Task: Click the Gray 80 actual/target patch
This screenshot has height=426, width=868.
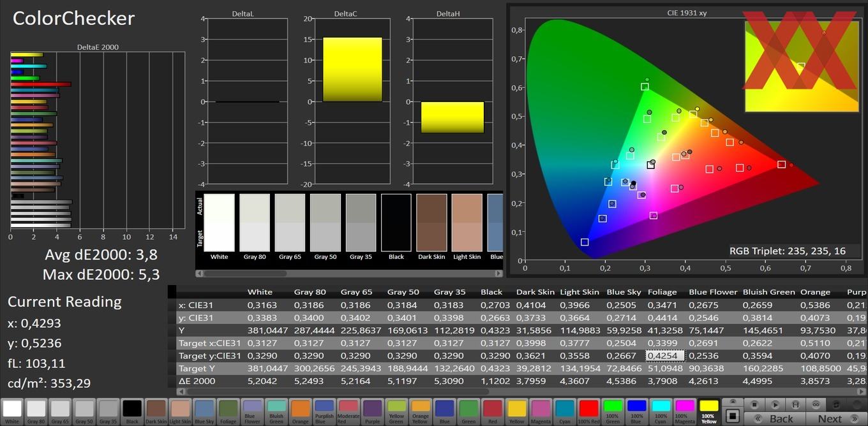Action: (x=255, y=223)
